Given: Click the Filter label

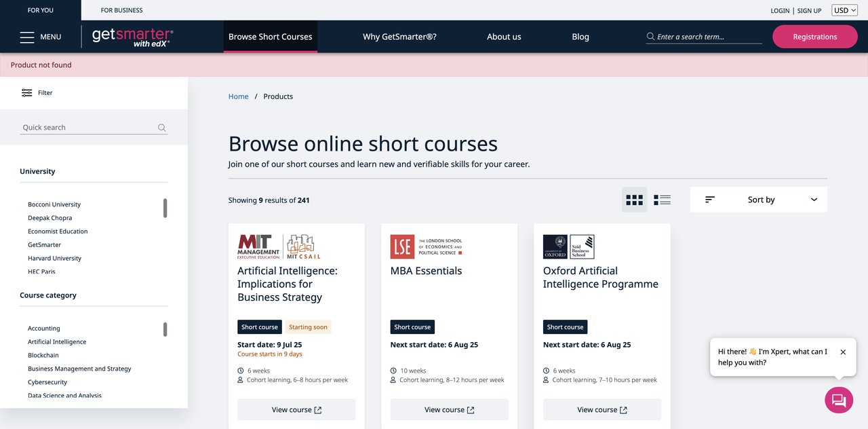Looking at the screenshot, I should [x=45, y=93].
